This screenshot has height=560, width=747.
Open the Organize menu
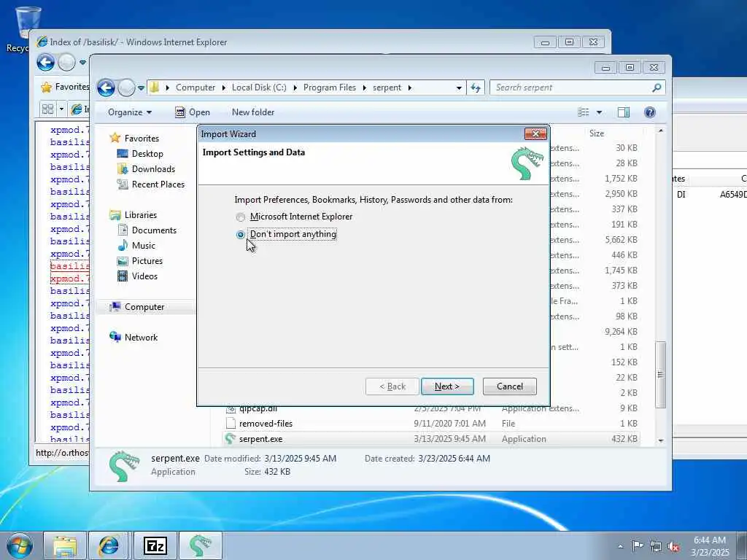[130, 112]
